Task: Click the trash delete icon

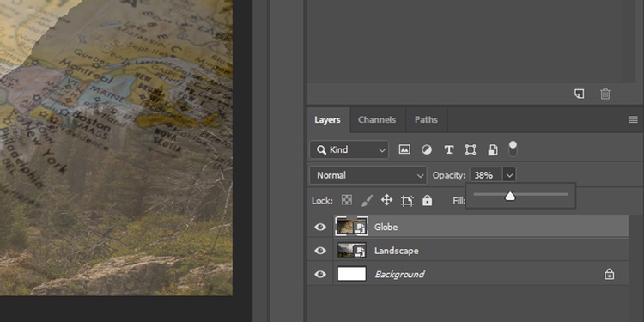Action: click(605, 94)
